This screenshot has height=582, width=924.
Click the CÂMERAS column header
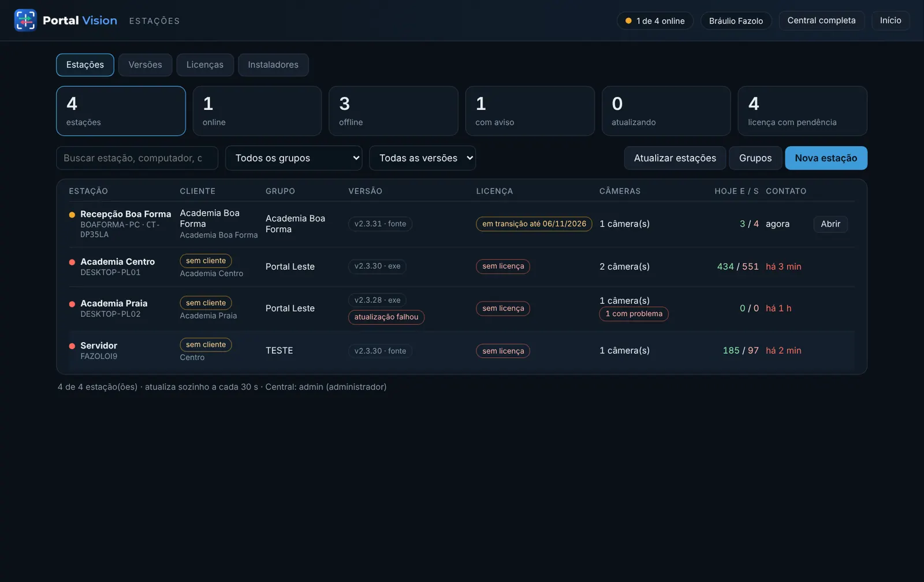620,191
